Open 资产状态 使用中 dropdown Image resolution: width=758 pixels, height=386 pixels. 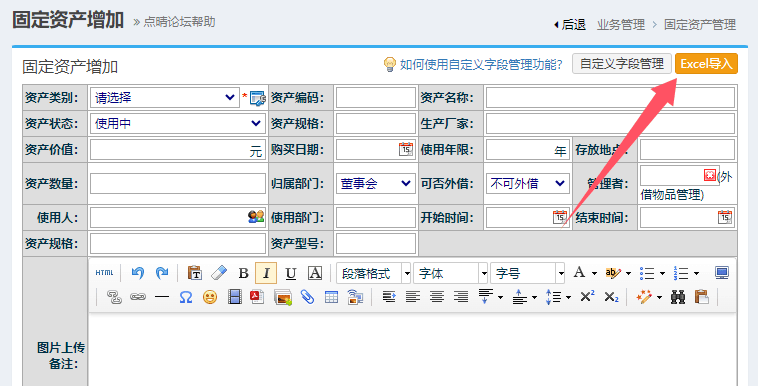pyautogui.click(x=177, y=123)
